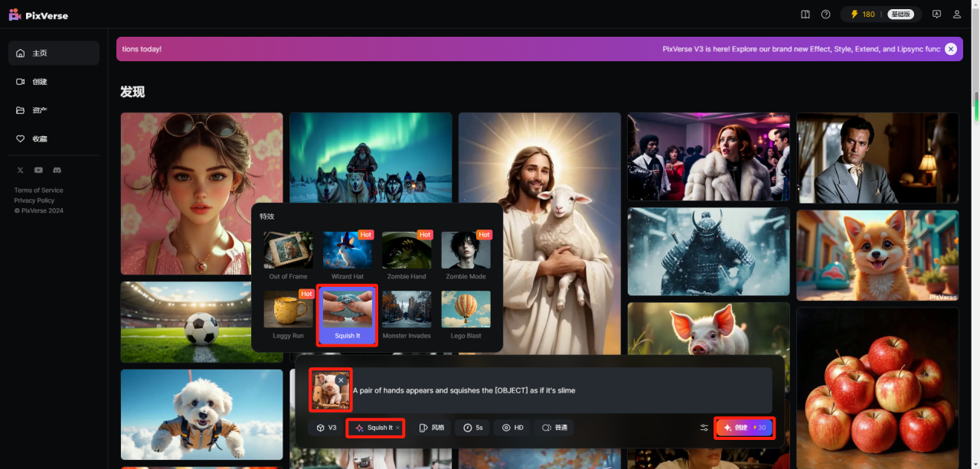Select the Lego Blast effect

coord(465,314)
